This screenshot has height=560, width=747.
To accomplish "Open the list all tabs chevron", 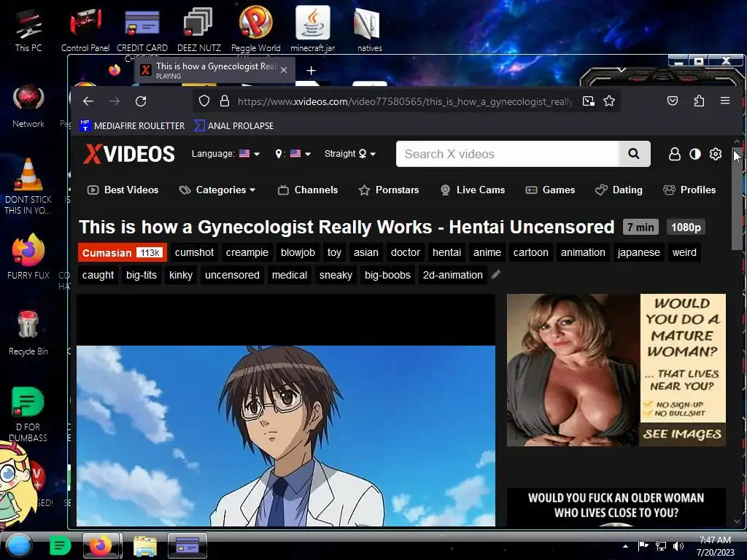I will click(x=622, y=69).
